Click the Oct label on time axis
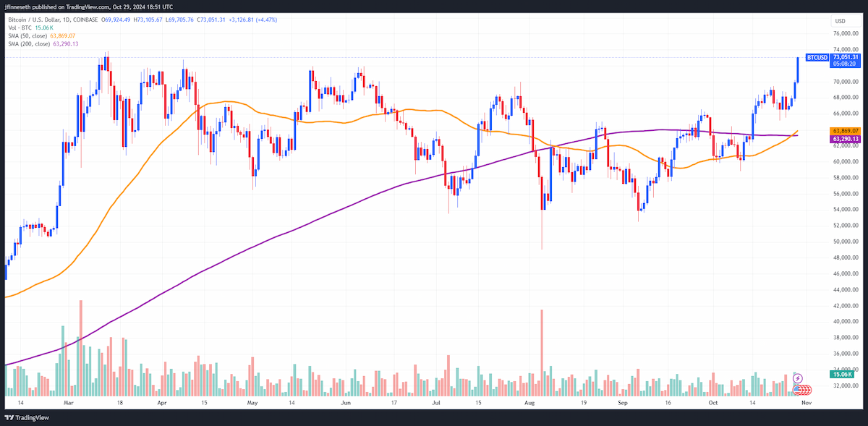This screenshot has height=426, width=868. (x=713, y=401)
